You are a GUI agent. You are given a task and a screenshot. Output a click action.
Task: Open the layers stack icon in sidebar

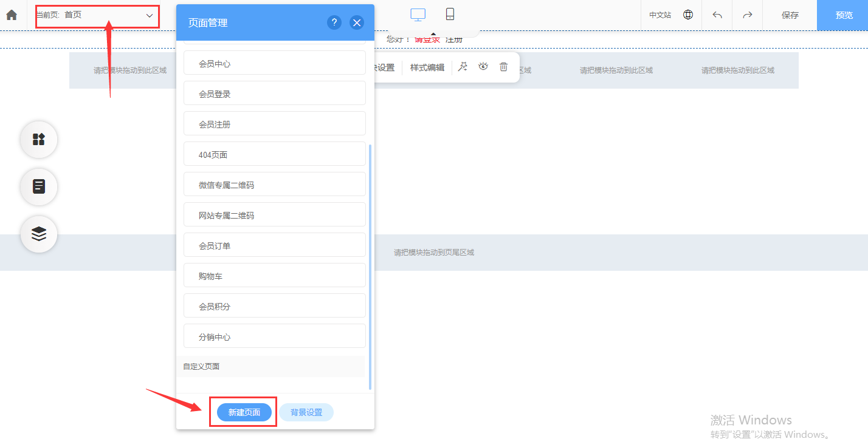point(39,234)
